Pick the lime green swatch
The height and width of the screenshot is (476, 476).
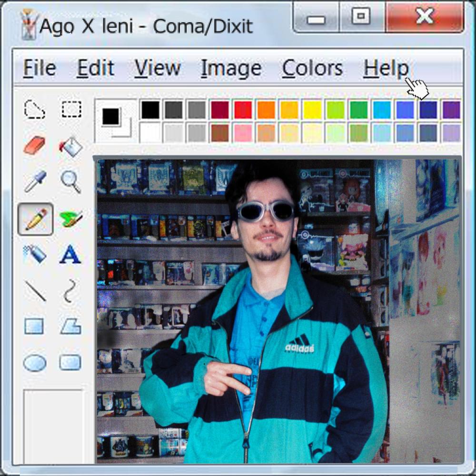click(x=336, y=109)
